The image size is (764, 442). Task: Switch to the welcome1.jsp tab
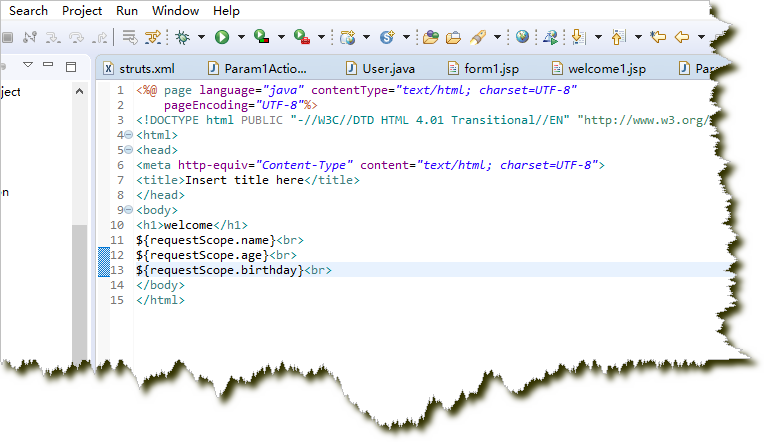click(599, 69)
